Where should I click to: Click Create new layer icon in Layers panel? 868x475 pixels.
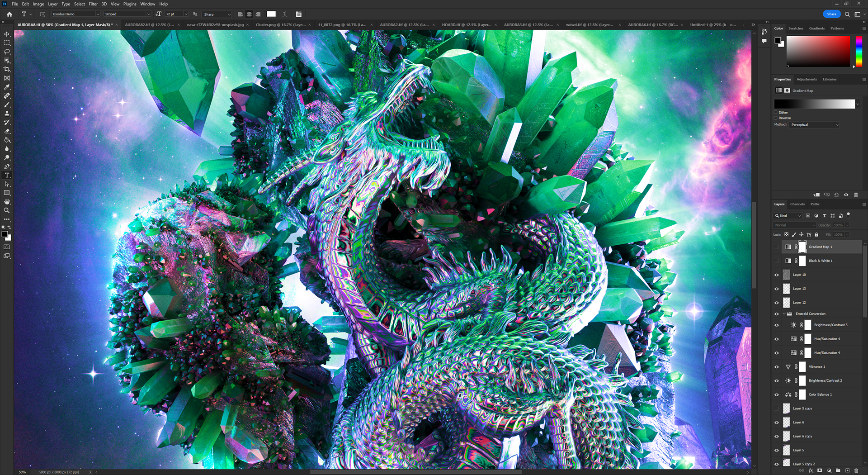[x=847, y=470]
